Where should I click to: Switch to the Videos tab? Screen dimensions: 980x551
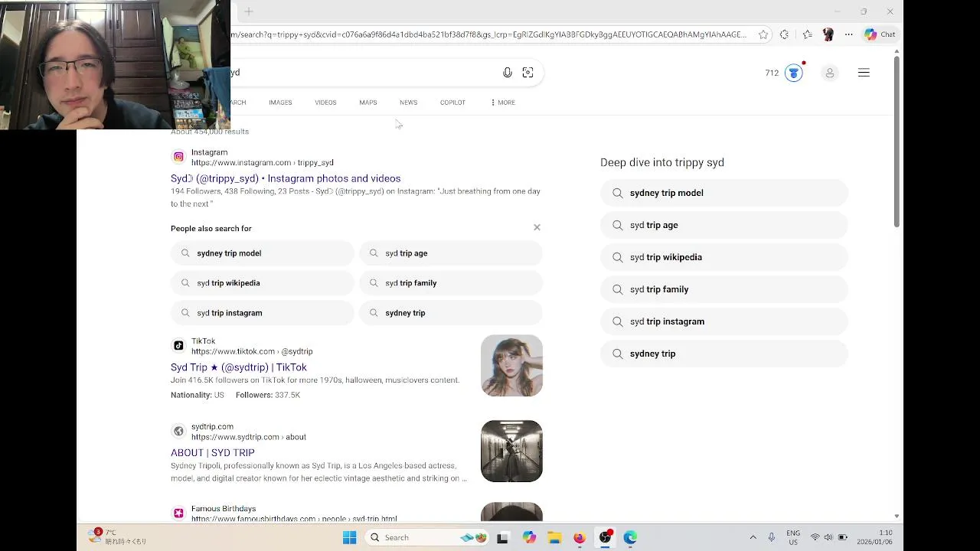[325, 103]
